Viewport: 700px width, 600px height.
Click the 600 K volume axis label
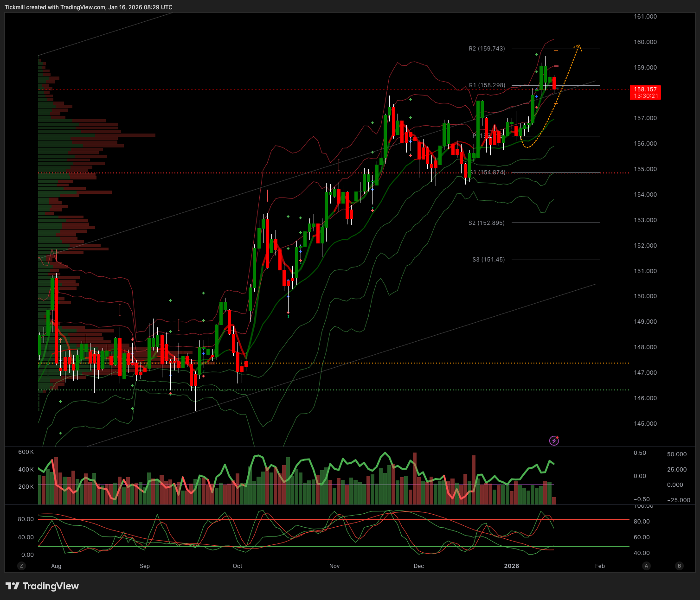click(26, 452)
